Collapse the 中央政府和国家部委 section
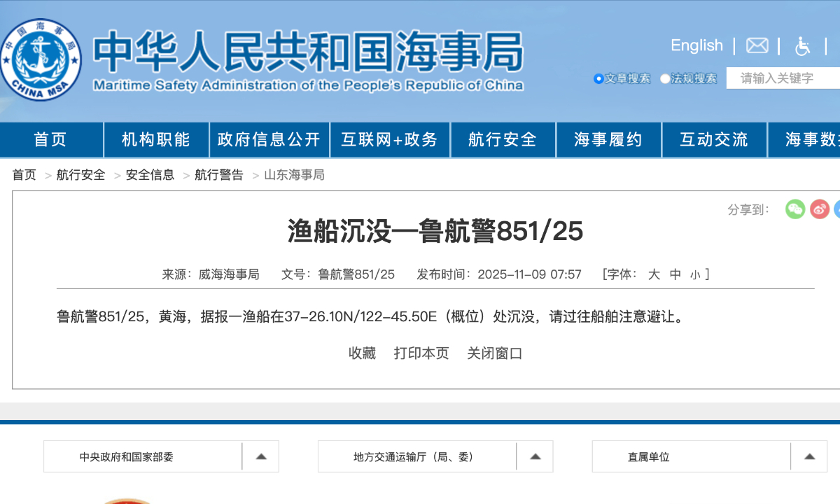840x504 pixels. (x=260, y=456)
